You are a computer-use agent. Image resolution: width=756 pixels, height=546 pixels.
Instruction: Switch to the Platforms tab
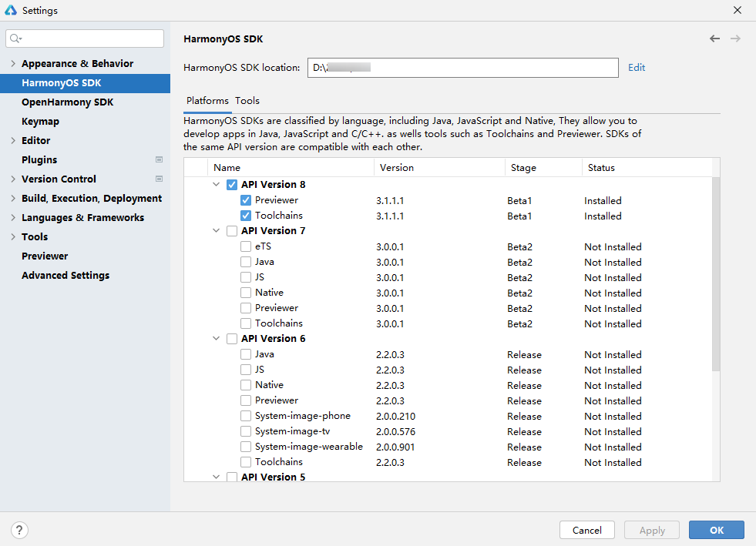coord(207,101)
